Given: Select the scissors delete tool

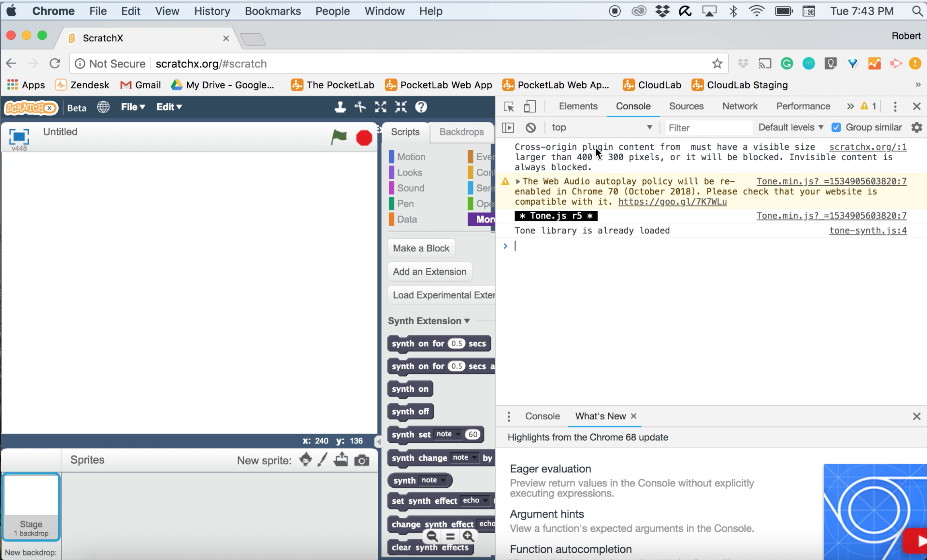Looking at the screenshot, I should coord(360,107).
